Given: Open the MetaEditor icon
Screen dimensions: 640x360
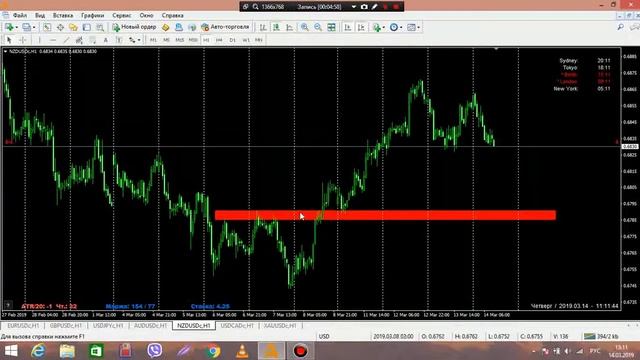Looking at the screenshot, I should tap(165, 27).
